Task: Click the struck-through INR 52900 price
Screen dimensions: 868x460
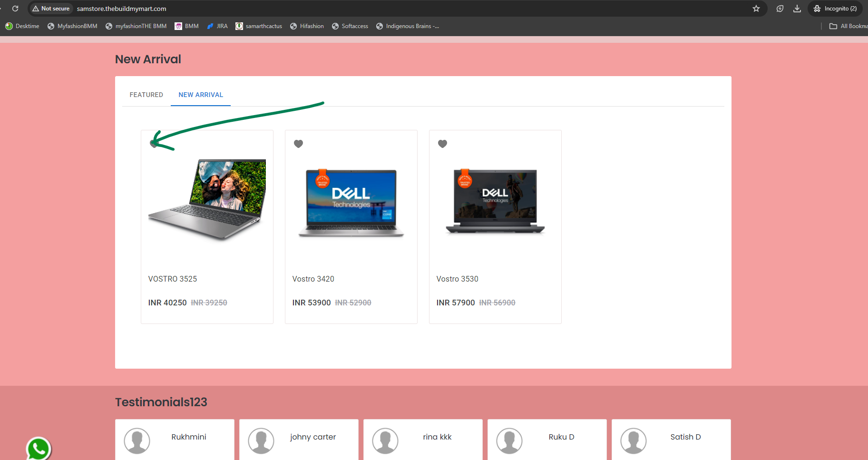Action: tap(353, 303)
